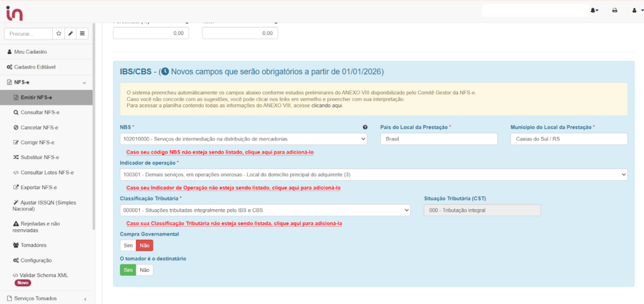Open the user profile icon menu
The height and width of the screenshot is (304, 644).
point(634,10)
